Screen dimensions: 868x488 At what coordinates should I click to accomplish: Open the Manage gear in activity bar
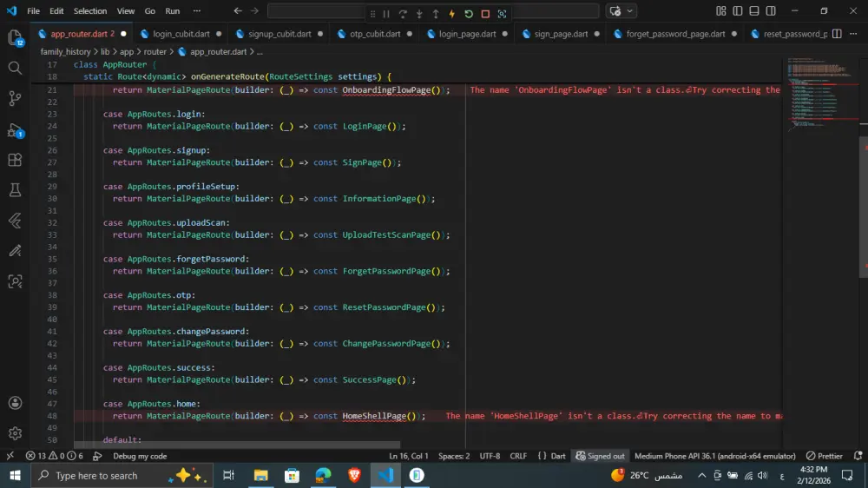pyautogui.click(x=15, y=433)
